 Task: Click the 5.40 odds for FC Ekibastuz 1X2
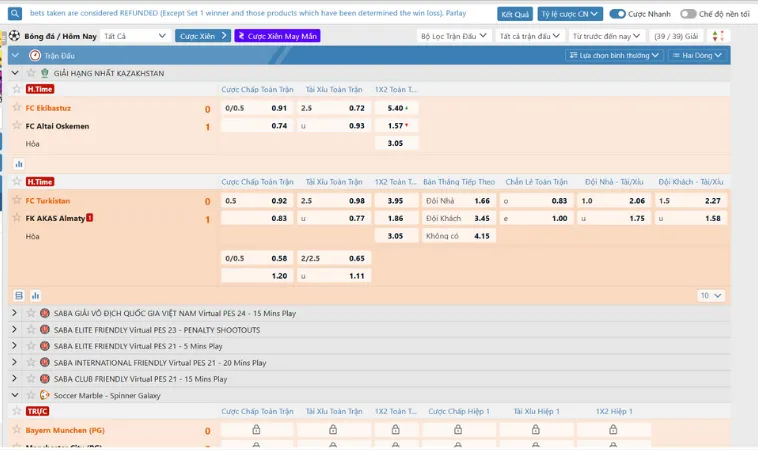point(397,108)
